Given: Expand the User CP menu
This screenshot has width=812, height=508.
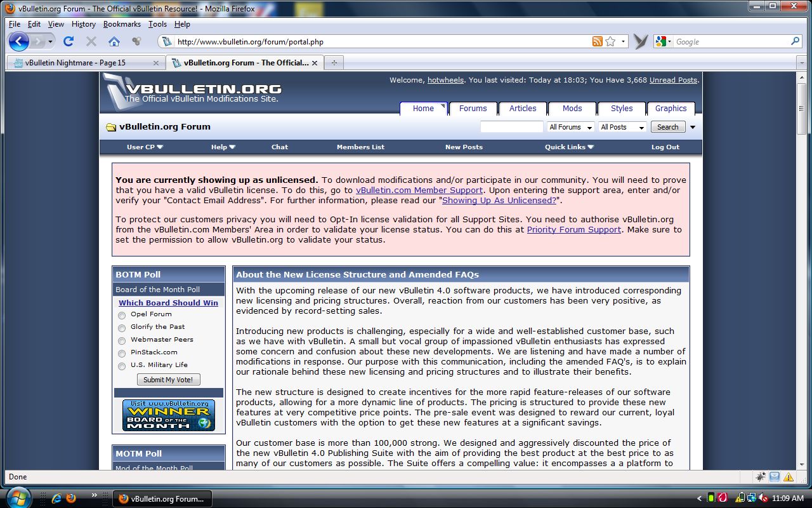Looking at the screenshot, I should coord(145,147).
